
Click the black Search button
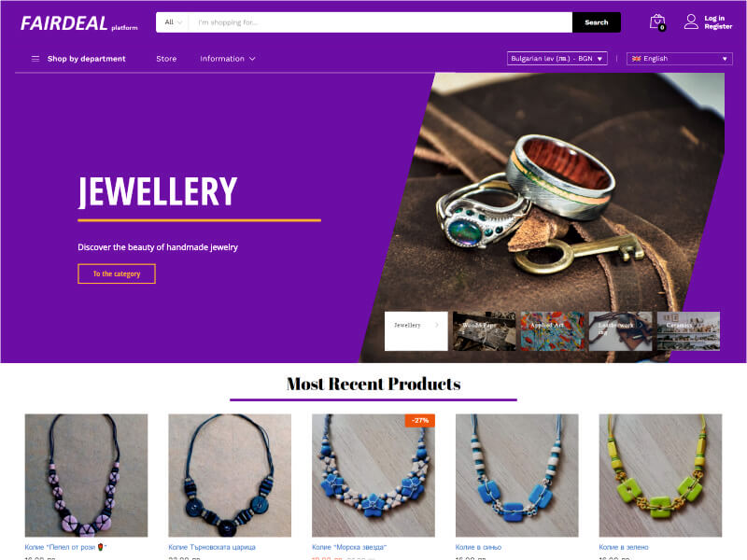point(597,22)
